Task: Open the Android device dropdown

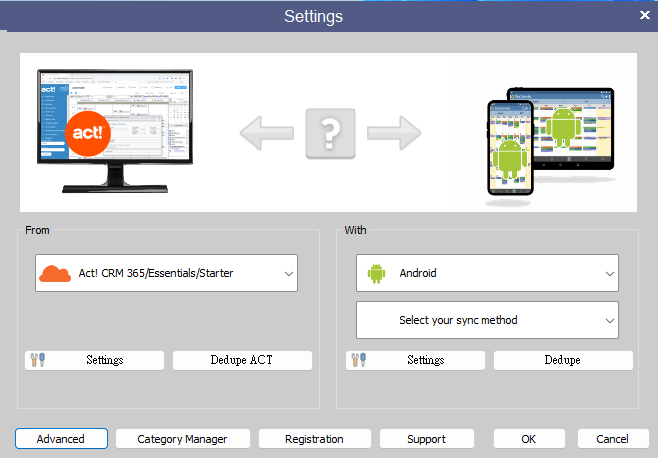Action: (x=487, y=273)
